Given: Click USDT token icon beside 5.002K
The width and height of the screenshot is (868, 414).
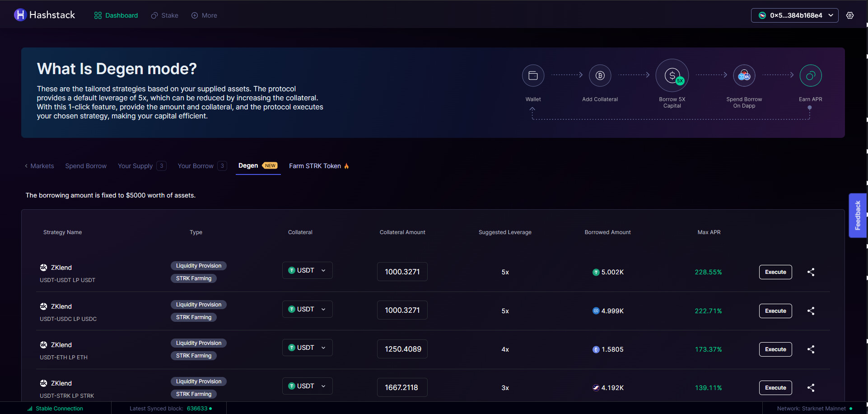Looking at the screenshot, I should (x=596, y=272).
